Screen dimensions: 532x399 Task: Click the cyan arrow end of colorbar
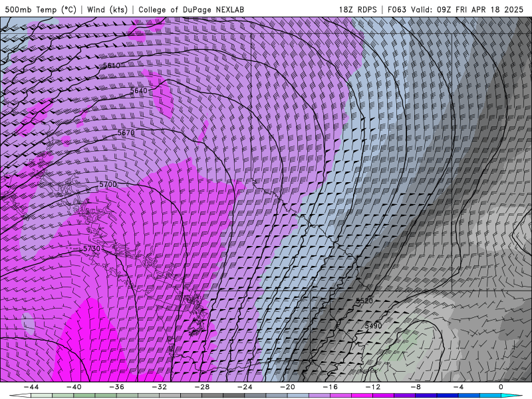[512, 396]
